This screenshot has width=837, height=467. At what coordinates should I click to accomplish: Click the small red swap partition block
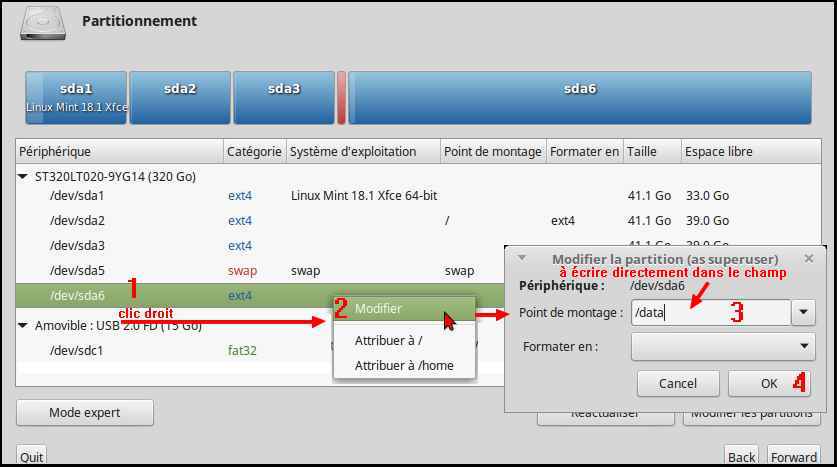pos(341,97)
